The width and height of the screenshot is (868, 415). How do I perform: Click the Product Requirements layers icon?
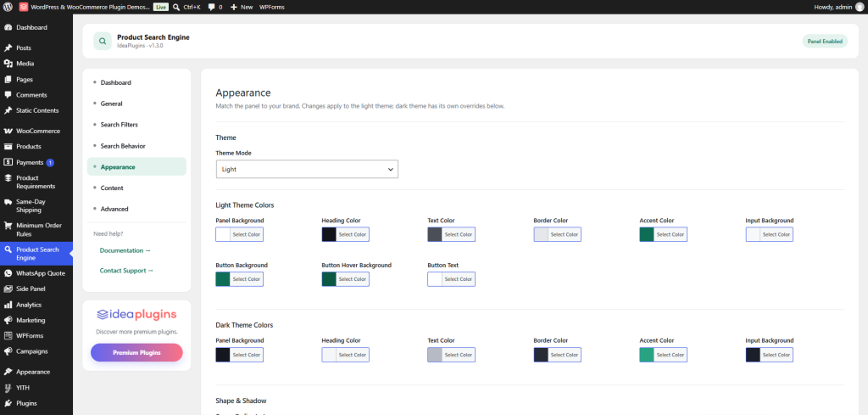8,178
